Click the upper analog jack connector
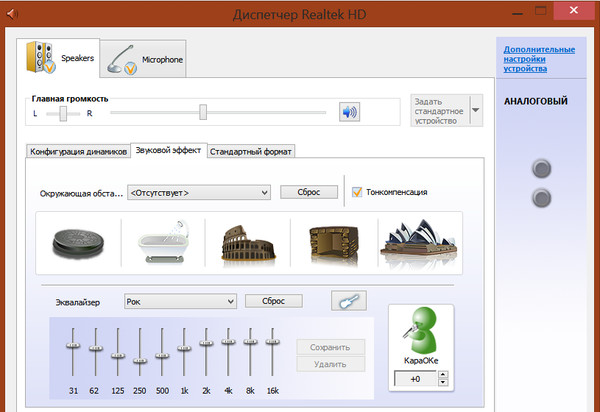The image size is (600, 412). tap(541, 169)
